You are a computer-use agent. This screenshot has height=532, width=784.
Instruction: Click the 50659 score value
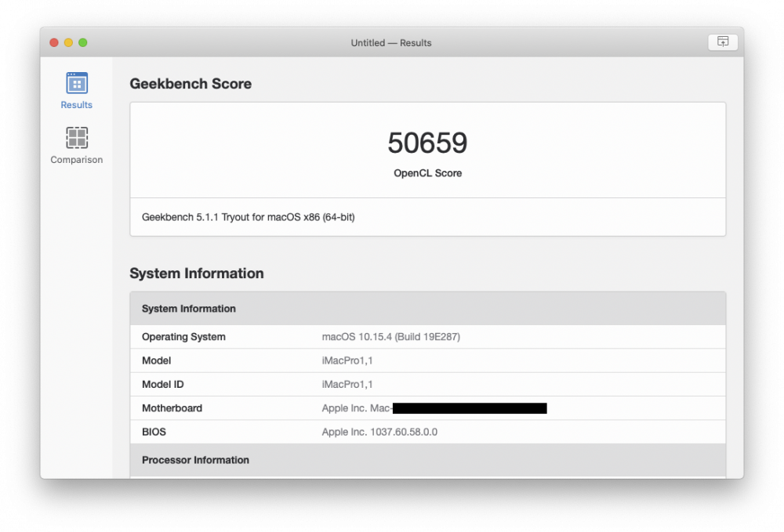coord(427,143)
